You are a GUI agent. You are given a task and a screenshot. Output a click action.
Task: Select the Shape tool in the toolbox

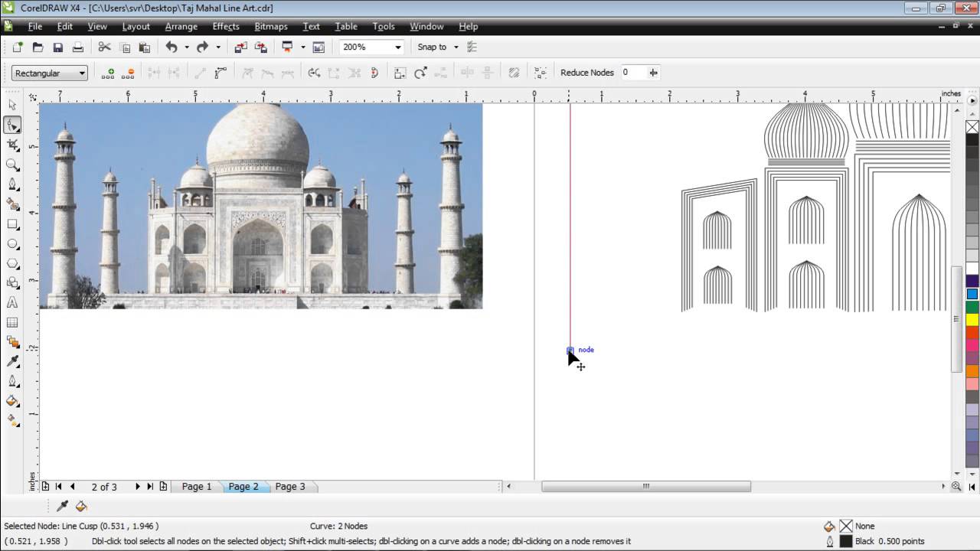pyautogui.click(x=12, y=125)
